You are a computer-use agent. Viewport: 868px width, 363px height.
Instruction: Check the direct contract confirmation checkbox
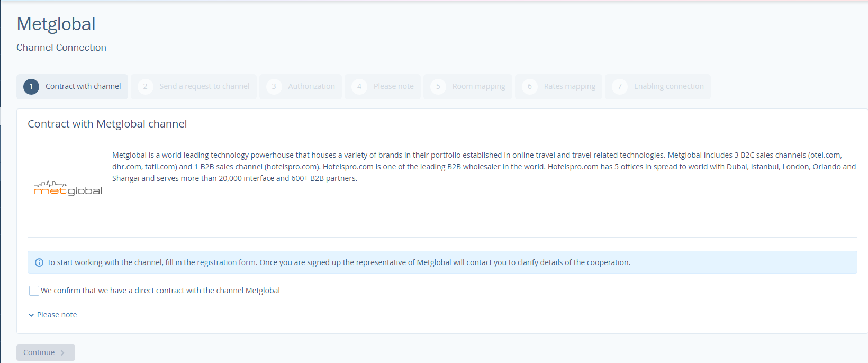point(34,291)
